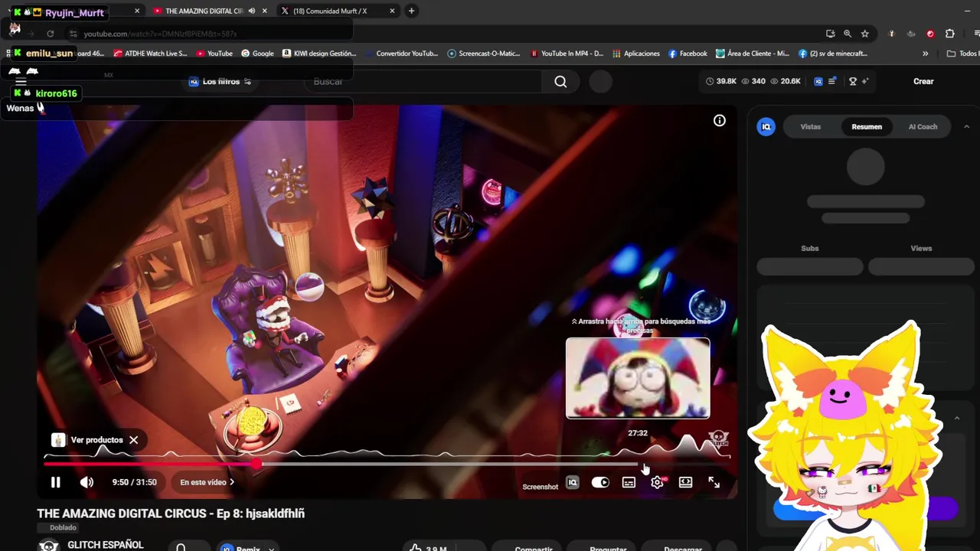Image resolution: width=980 pixels, height=551 pixels.
Task: Click the install app icon in address bar
Action: point(831,34)
